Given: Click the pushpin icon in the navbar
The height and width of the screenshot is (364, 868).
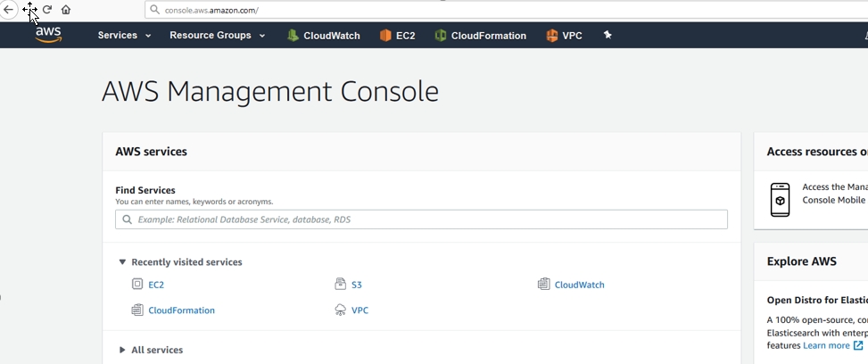Looking at the screenshot, I should tap(608, 35).
